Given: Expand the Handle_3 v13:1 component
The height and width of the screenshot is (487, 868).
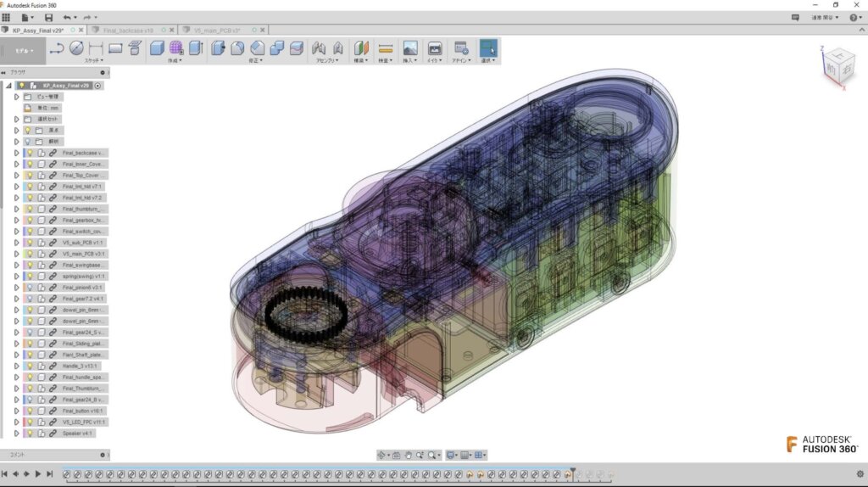Looking at the screenshot, I should coord(17,366).
